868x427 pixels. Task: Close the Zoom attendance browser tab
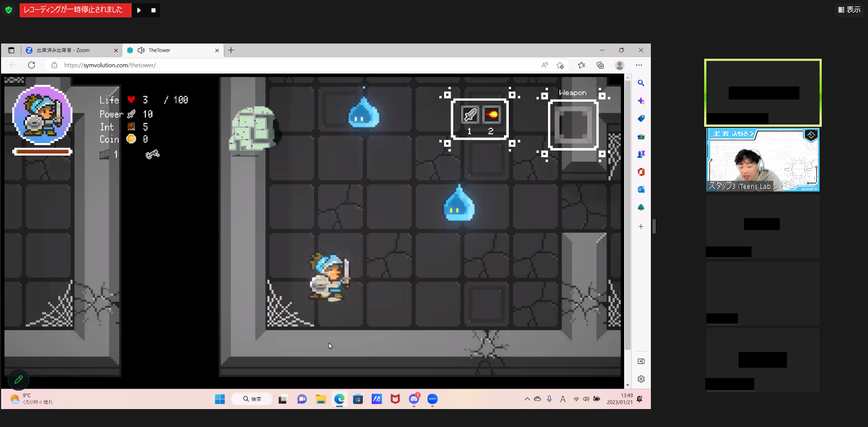[115, 50]
